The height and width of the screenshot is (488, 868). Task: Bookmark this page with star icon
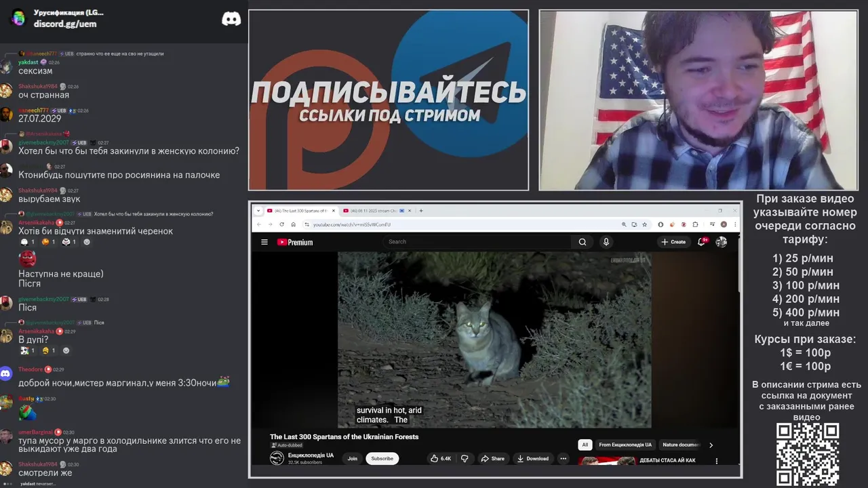pyautogui.click(x=644, y=224)
